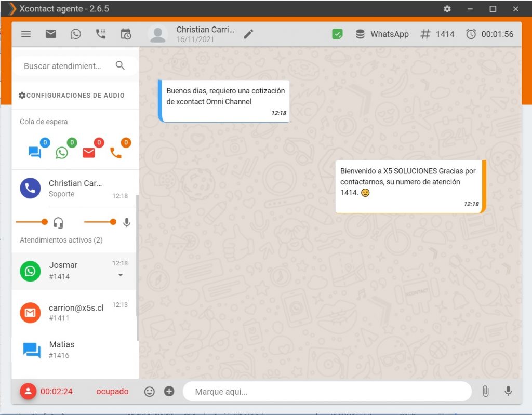The height and width of the screenshot is (415, 532).
Task: Click WhatsApp queue icon with green badge
Action: click(62, 153)
